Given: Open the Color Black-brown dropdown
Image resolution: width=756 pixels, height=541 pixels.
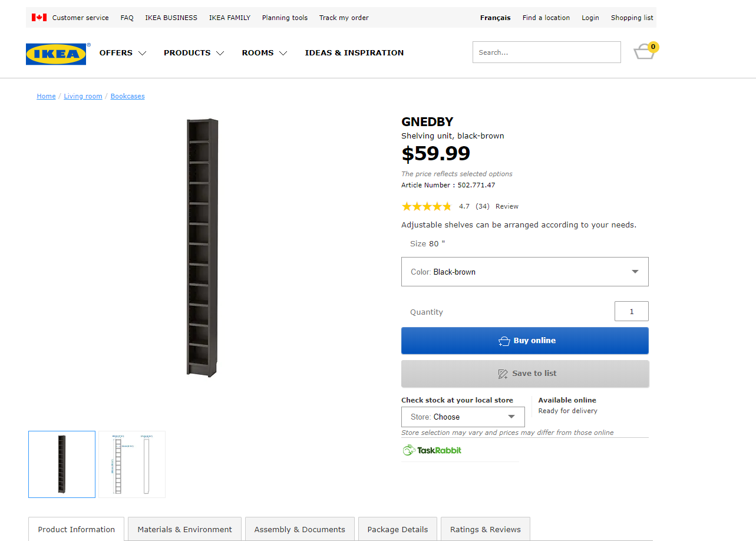Looking at the screenshot, I should (524, 272).
